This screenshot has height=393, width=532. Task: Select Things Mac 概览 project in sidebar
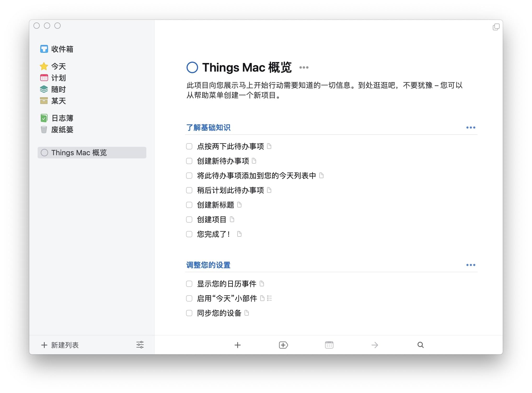tap(92, 153)
